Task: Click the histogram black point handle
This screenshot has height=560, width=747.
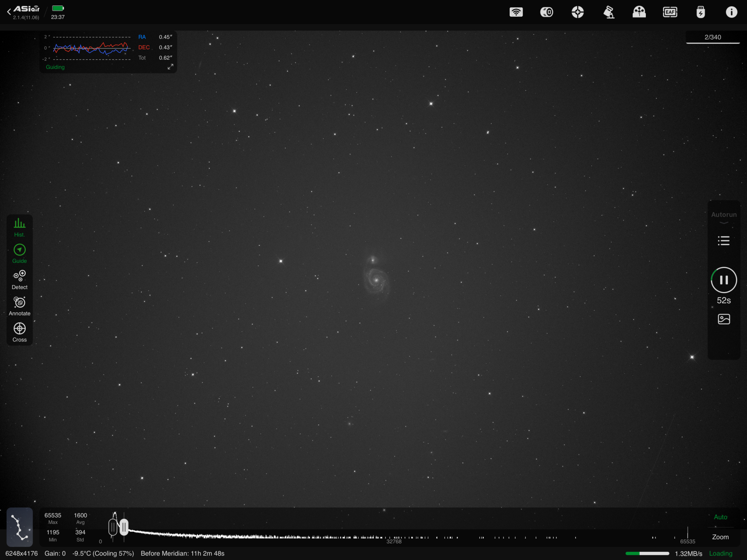Action: tap(113, 528)
